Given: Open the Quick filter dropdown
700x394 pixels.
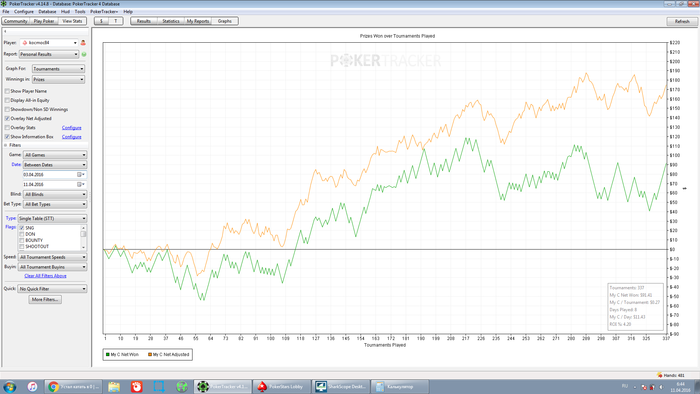Looking at the screenshot, I should [x=52, y=289].
